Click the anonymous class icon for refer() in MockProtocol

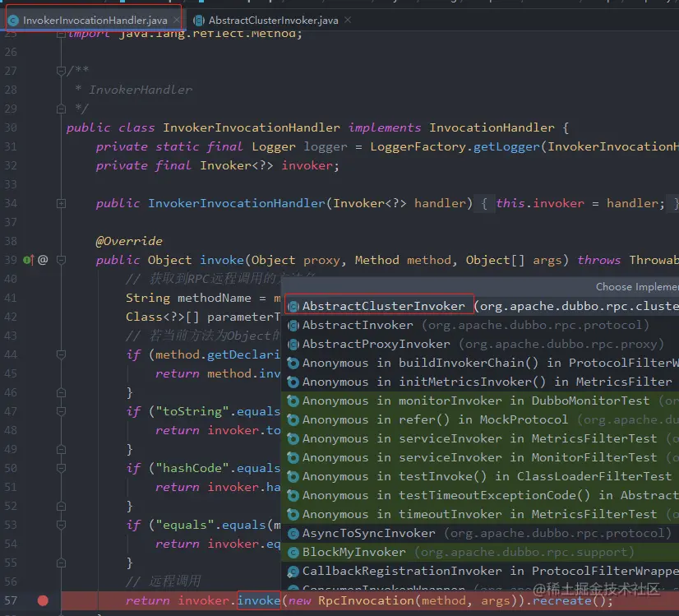click(293, 419)
